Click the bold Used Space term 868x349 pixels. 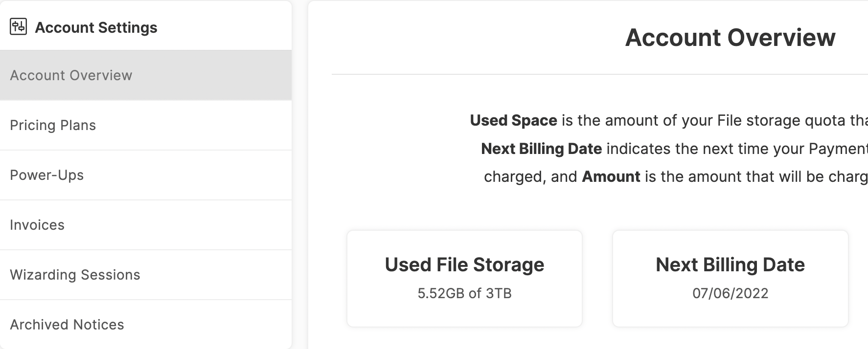[513, 120]
